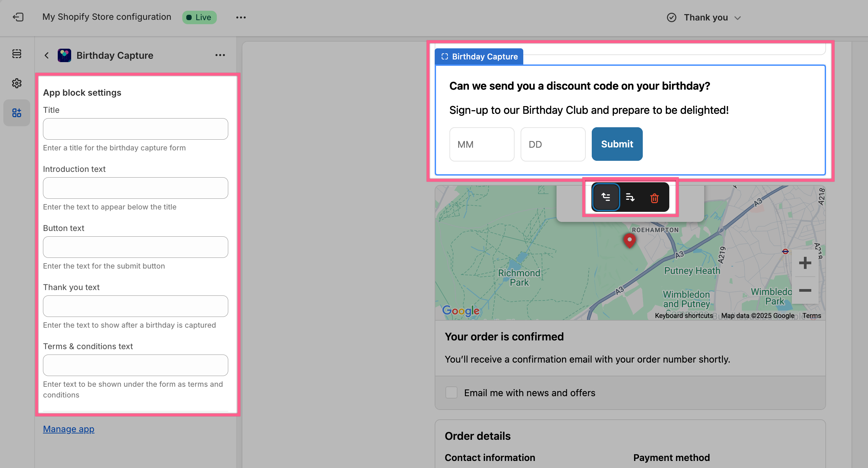Zoom out on the map

[805, 290]
